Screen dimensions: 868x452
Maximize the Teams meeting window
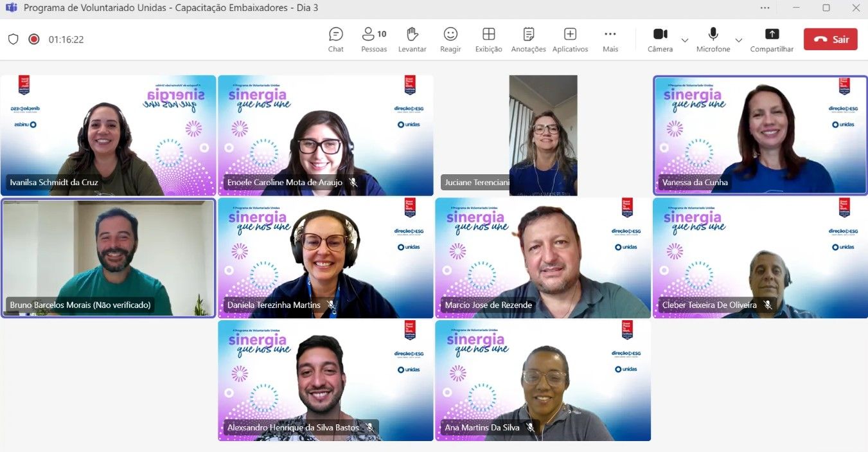pos(826,8)
